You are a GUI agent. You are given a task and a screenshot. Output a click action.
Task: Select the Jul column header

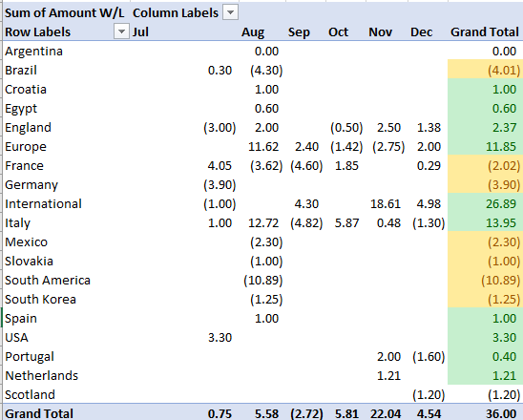pos(140,32)
